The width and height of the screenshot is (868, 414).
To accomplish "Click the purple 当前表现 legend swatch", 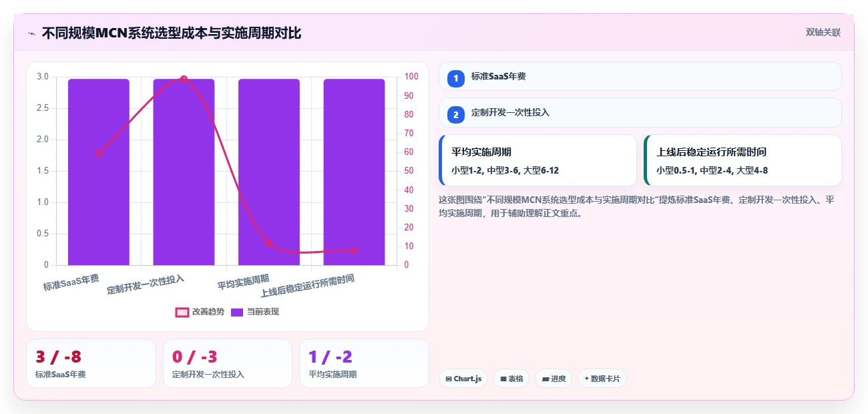I will pos(238,312).
